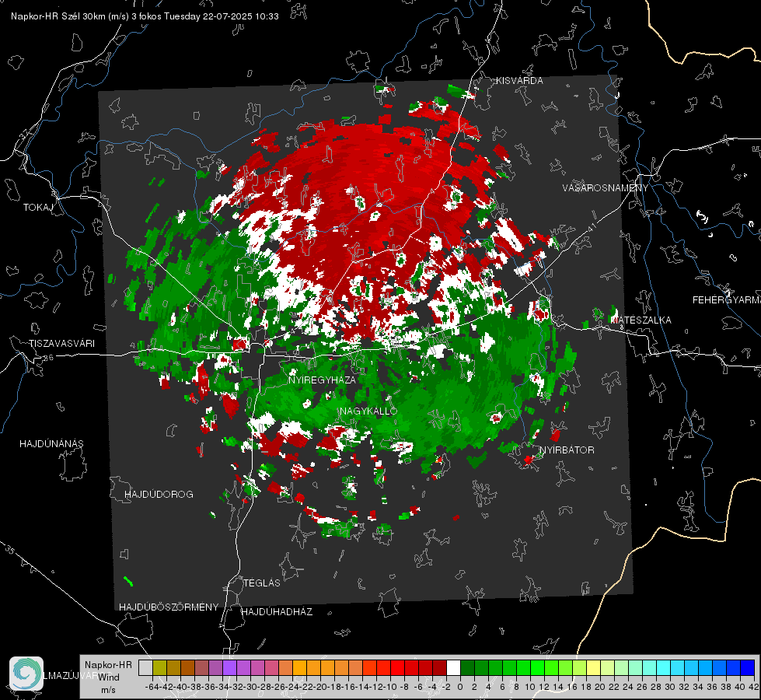
Task: Select the HAJDÚBÖSZÖRMÉNY town label
Action: pyautogui.click(x=169, y=607)
